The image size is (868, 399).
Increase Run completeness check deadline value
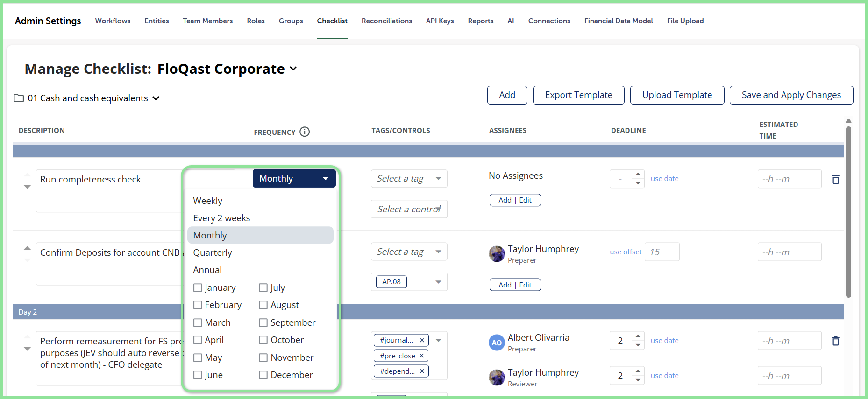coord(638,174)
